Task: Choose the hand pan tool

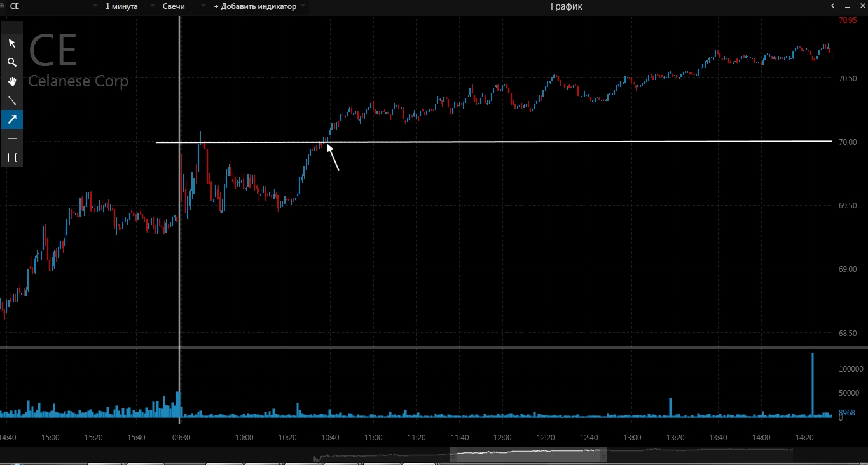Action: (x=11, y=81)
